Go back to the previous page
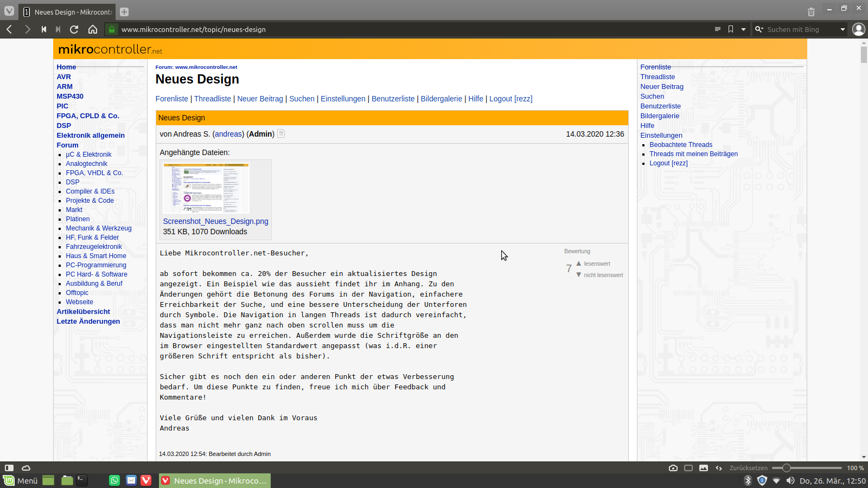The width and height of the screenshot is (868, 488). pyautogui.click(x=9, y=29)
